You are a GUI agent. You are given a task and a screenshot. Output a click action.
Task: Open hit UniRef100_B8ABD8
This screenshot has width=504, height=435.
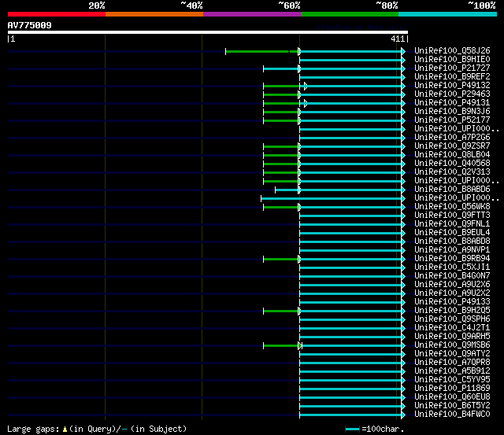(452, 241)
